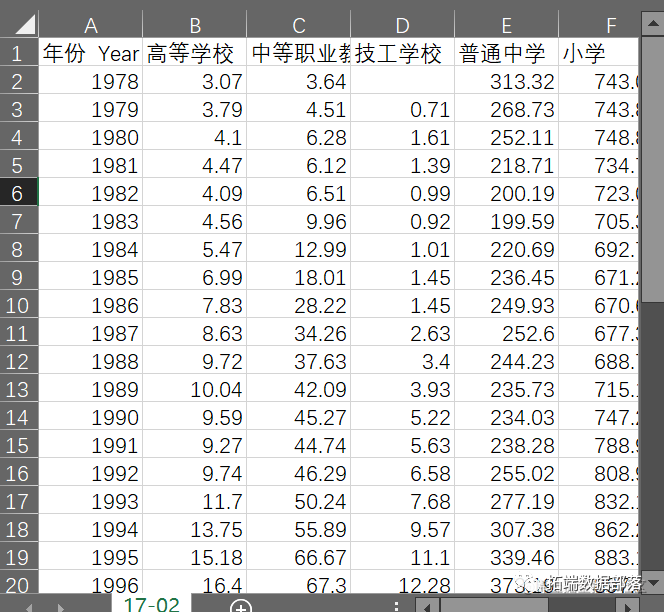Click the horizontal scrollbar thumb
Viewport: 664px width, 612px height.
point(495,606)
